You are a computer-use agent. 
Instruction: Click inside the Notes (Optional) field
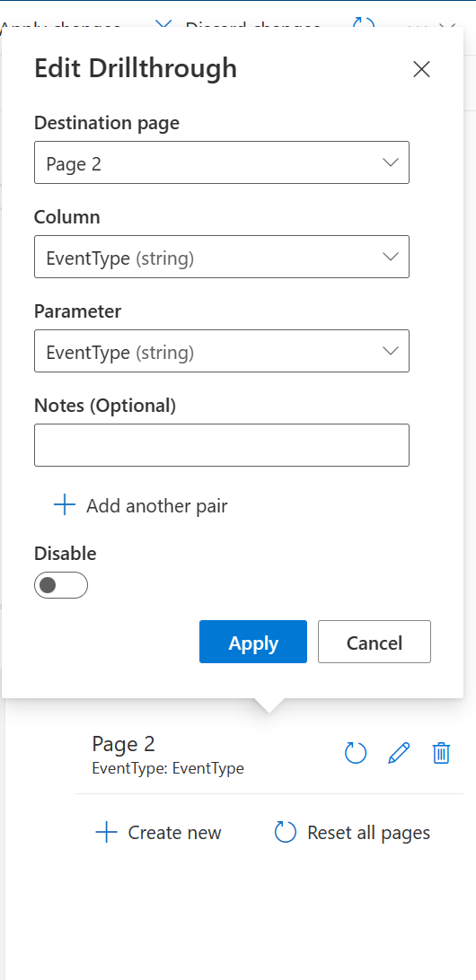point(222,445)
